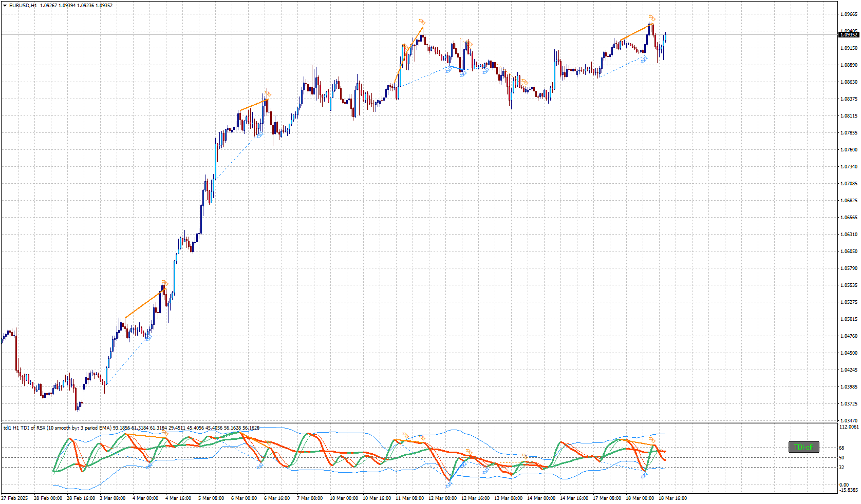This screenshot has width=861, height=504.
Task: Select the orange arrow above the 6 Mar price peak
Action: click(x=267, y=94)
